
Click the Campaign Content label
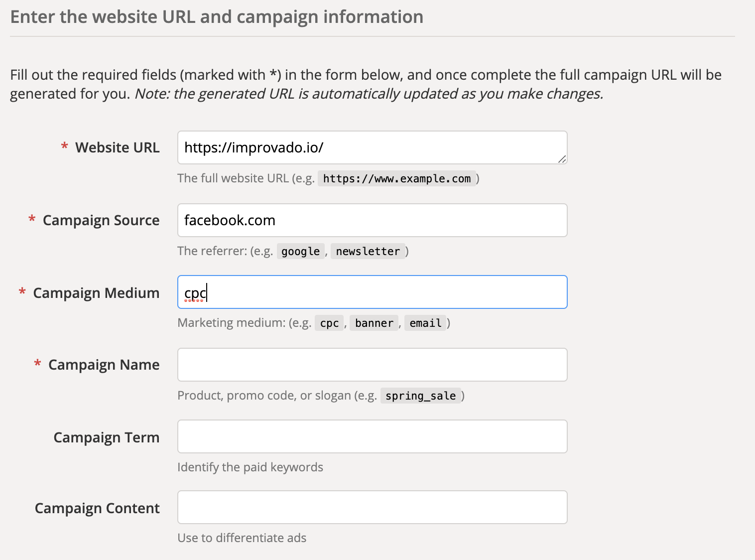click(x=97, y=508)
